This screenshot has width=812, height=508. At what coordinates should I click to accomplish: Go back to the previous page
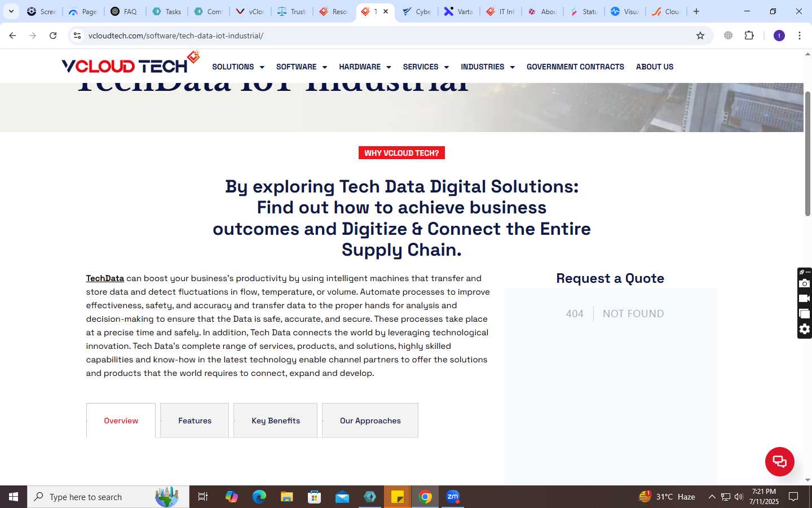coord(12,36)
